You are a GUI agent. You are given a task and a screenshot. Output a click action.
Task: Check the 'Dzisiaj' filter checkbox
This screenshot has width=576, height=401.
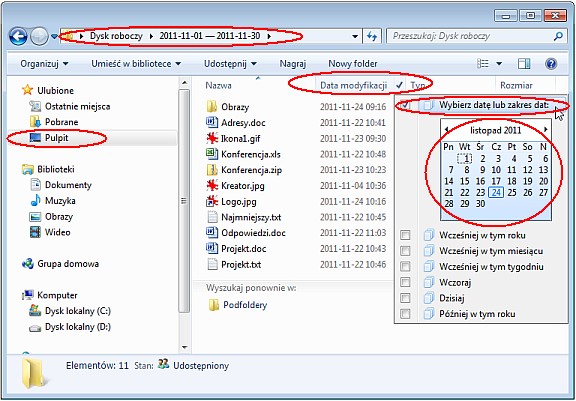(x=405, y=298)
